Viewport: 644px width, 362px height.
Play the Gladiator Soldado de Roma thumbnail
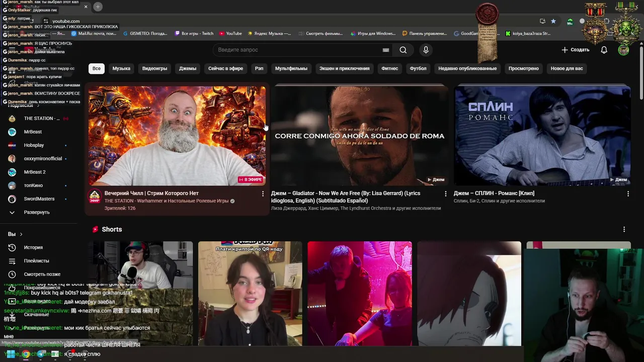tap(360, 136)
